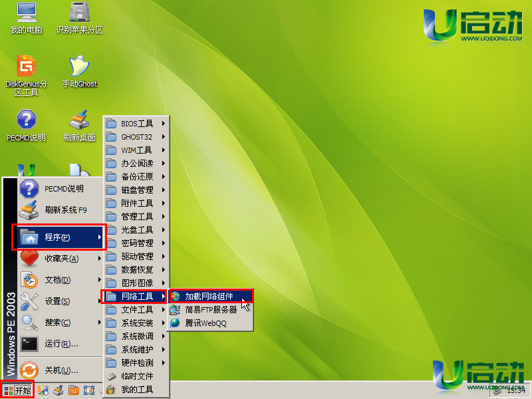This screenshot has height=399, width=532.
Task: Click the brush-and-drive icon in the taskbar
Action: coord(59,390)
